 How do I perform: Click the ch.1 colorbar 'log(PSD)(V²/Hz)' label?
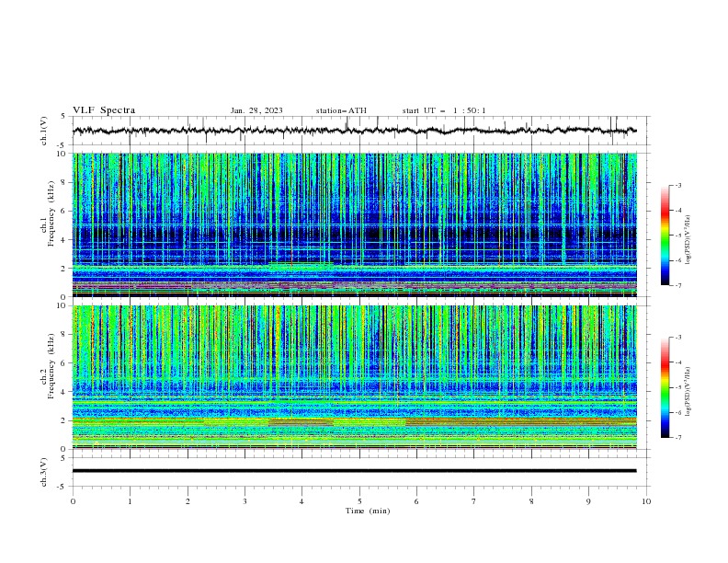688,240
